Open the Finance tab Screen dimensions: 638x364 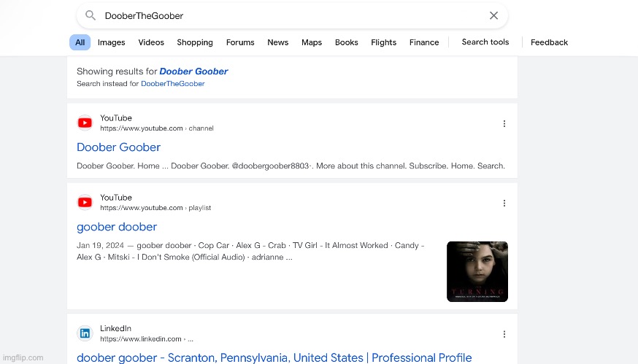(x=424, y=42)
